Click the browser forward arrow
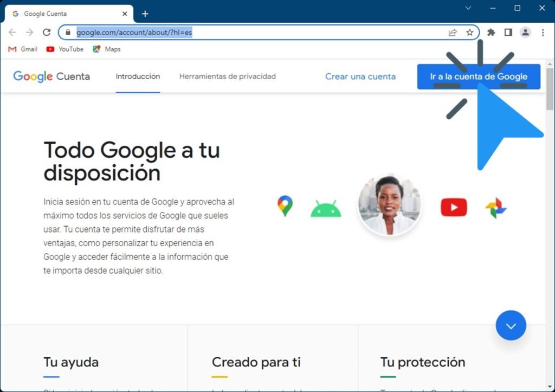This screenshot has width=555, height=392. click(x=29, y=32)
